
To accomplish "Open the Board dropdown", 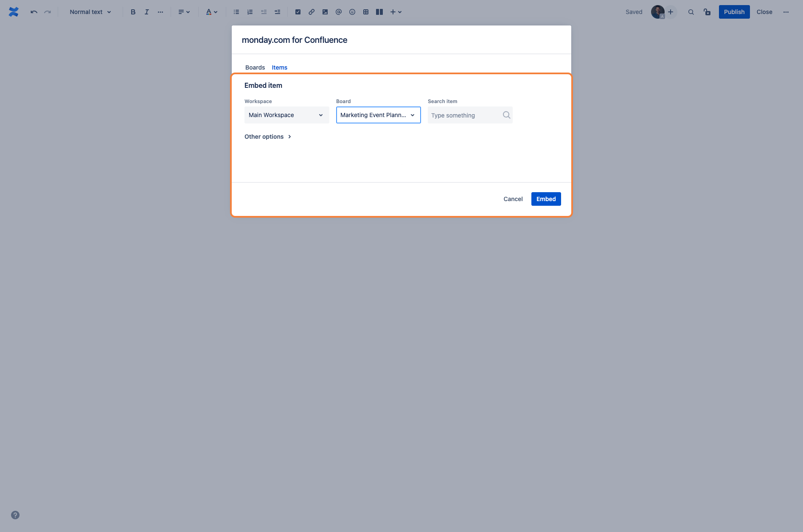I will pyautogui.click(x=379, y=115).
